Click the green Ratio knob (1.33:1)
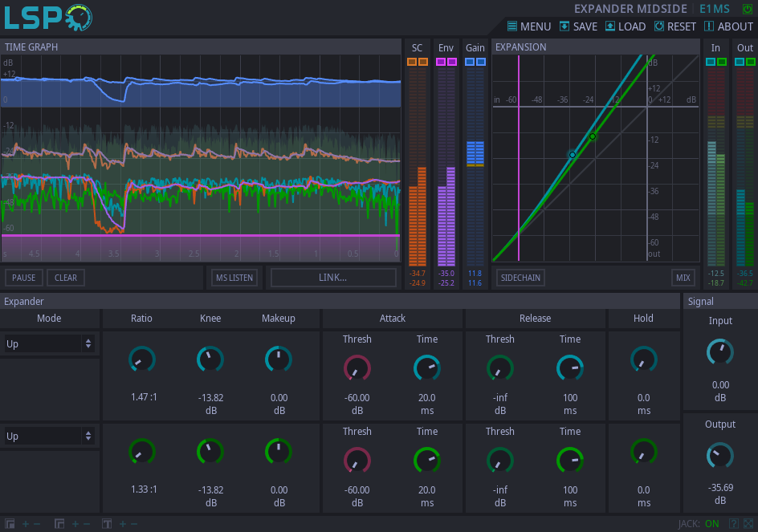This screenshot has width=758, height=532. tap(141, 453)
